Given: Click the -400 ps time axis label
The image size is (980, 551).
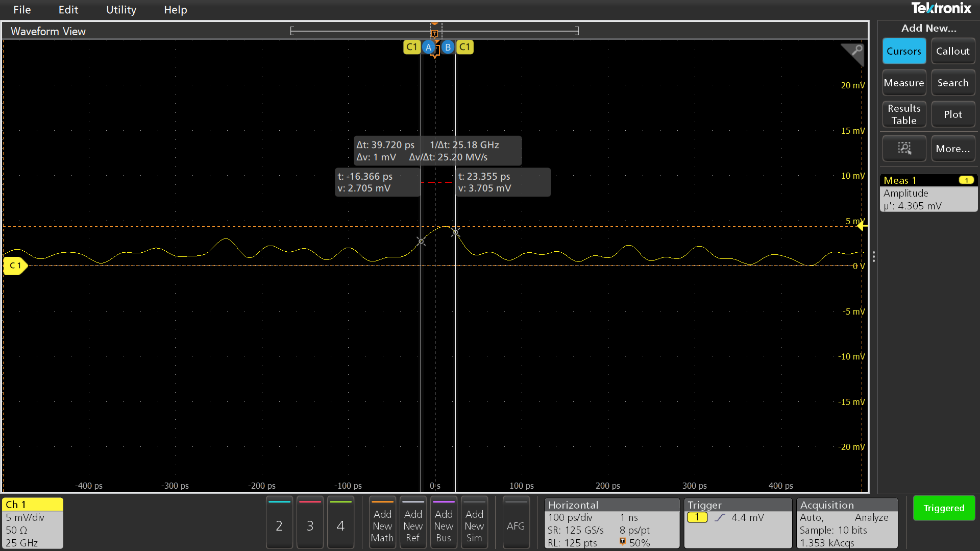Looking at the screenshot, I should click(89, 486).
